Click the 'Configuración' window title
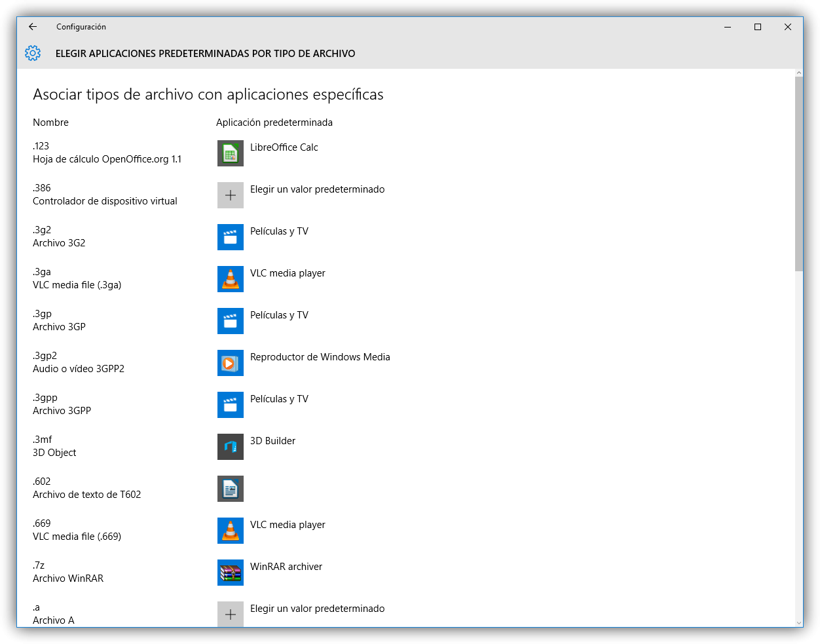Image resolution: width=820 pixels, height=644 pixels. [x=81, y=27]
